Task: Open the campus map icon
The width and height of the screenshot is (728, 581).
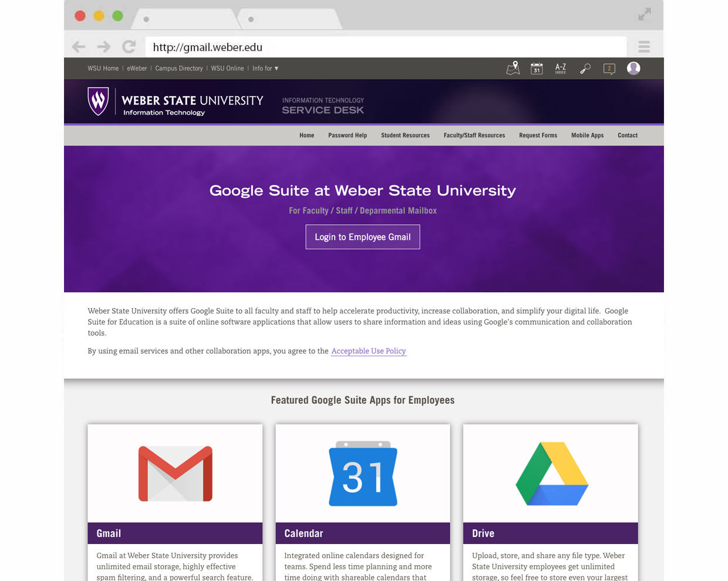Action: (x=513, y=68)
